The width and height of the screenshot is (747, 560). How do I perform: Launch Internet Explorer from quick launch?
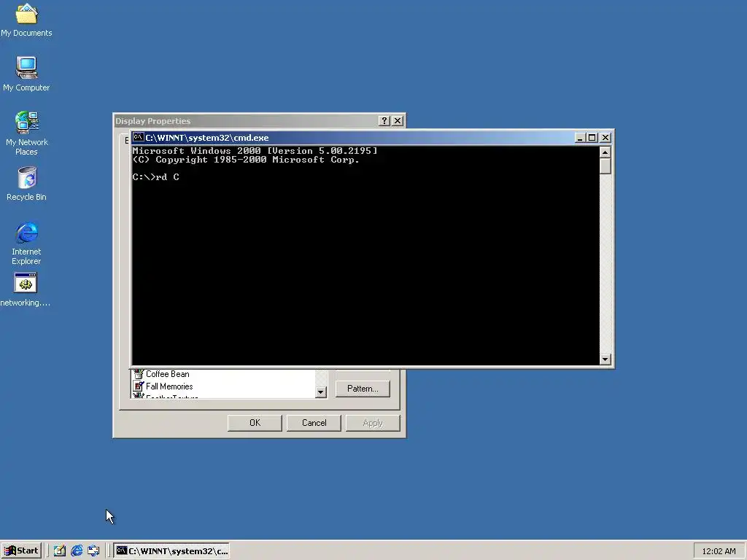77,551
